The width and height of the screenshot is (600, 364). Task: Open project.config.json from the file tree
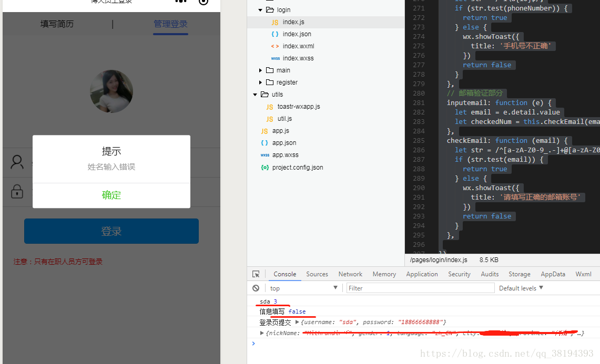(x=297, y=168)
